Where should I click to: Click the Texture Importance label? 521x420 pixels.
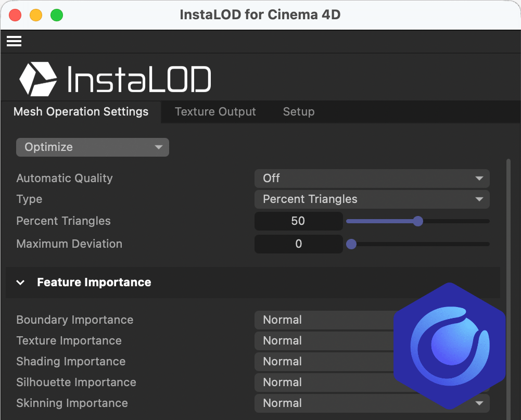point(69,341)
